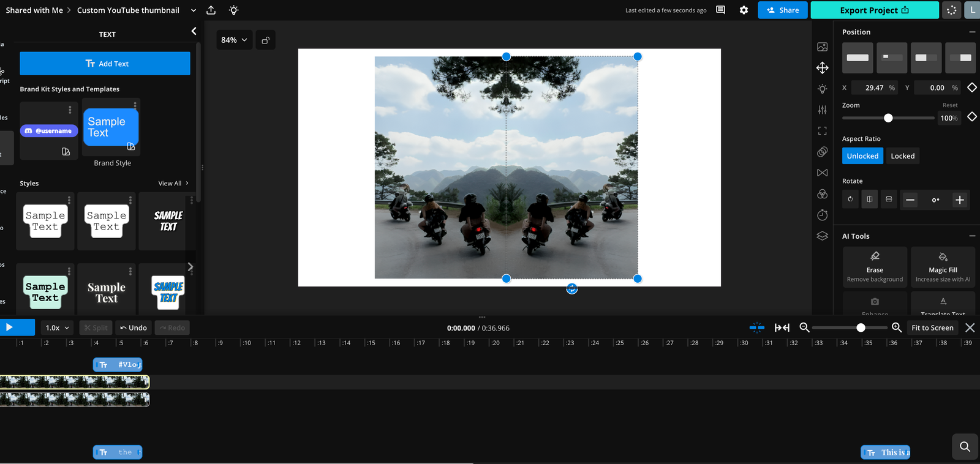Collapse the AI Tools section
Viewport: 980px width, 464px height.
pyautogui.click(x=972, y=236)
